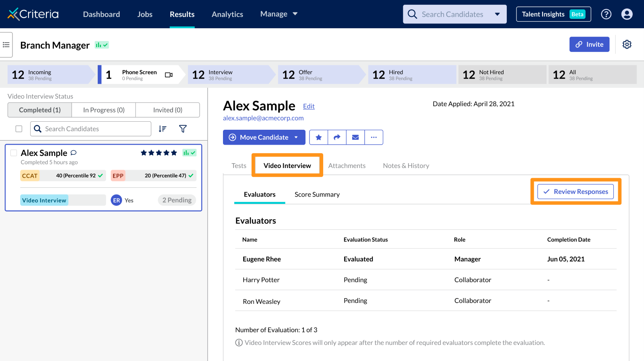Switch to the Score Summary tab

click(317, 195)
